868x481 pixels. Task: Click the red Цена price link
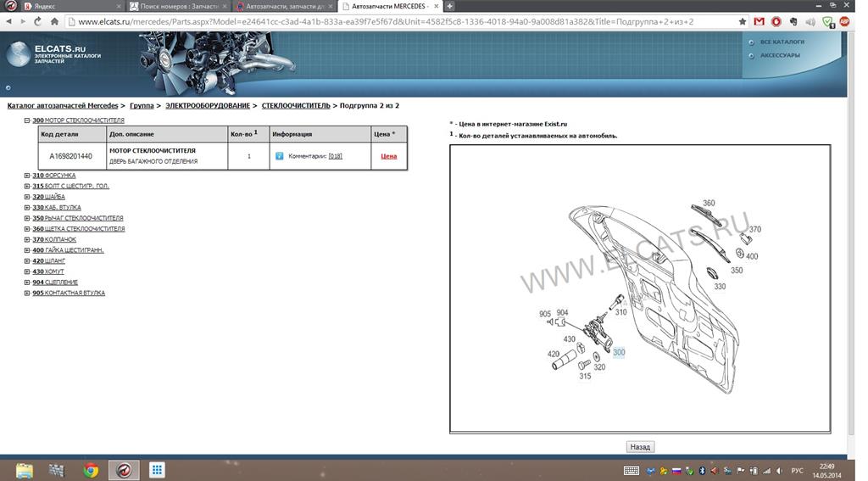point(388,156)
